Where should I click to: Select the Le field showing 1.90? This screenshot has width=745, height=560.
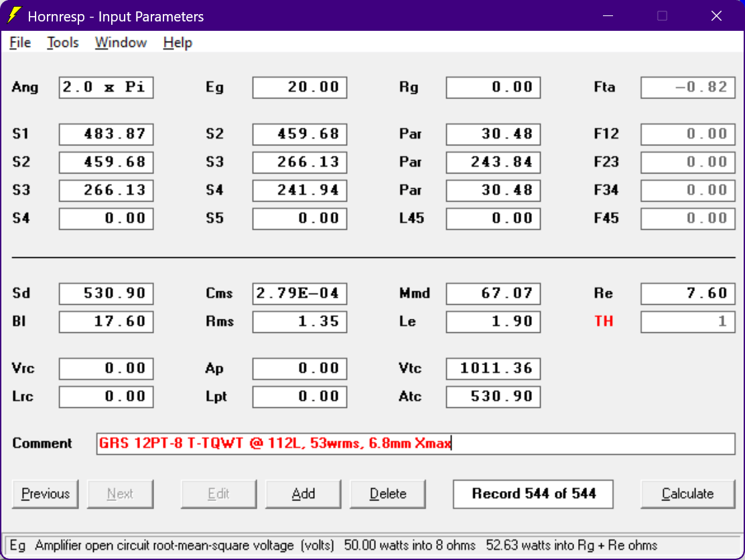(493, 322)
